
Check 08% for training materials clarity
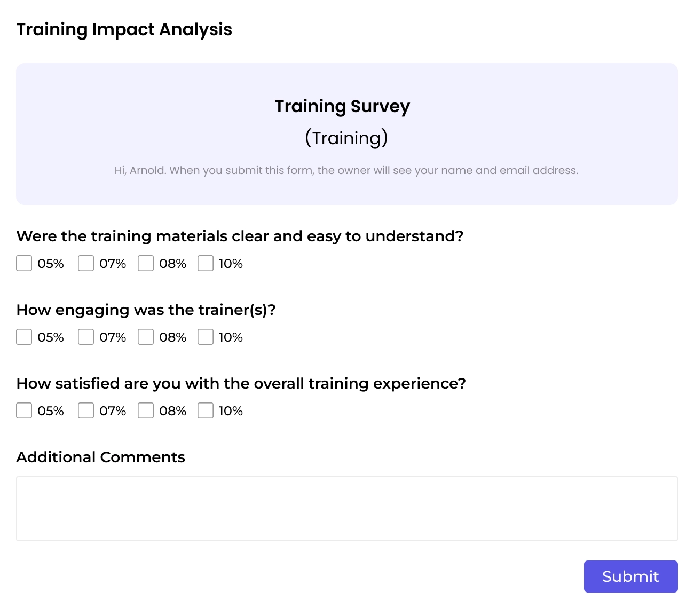pyautogui.click(x=146, y=263)
